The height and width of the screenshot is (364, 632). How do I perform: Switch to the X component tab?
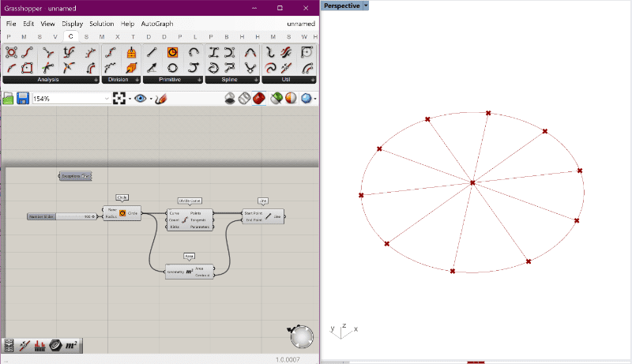[117, 36]
